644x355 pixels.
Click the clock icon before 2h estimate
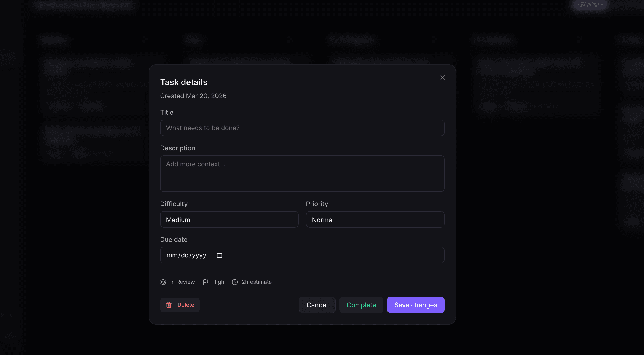[235, 282]
